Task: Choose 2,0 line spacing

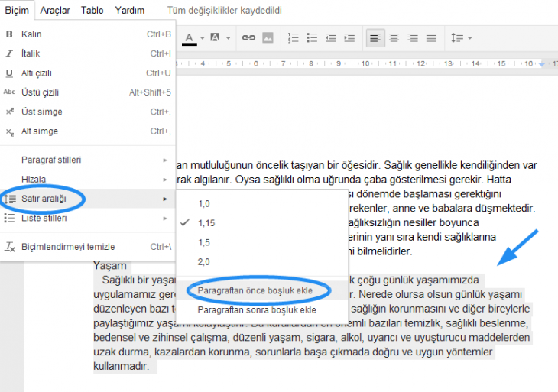Action: tap(203, 262)
